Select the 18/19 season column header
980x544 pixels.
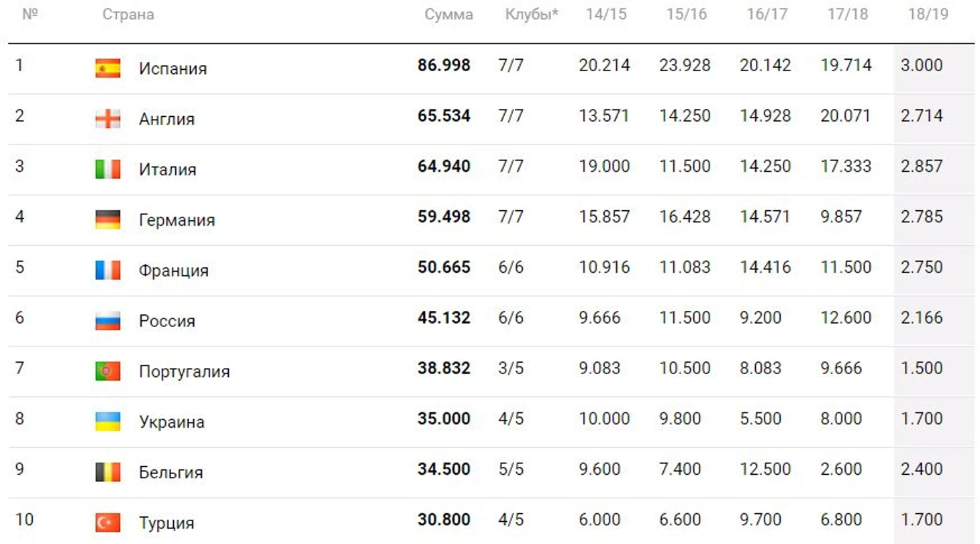click(x=927, y=14)
